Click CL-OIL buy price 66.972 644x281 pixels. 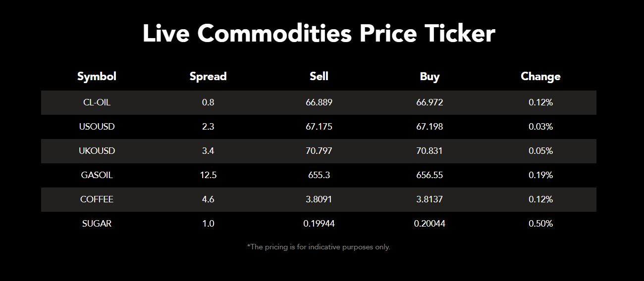click(429, 102)
